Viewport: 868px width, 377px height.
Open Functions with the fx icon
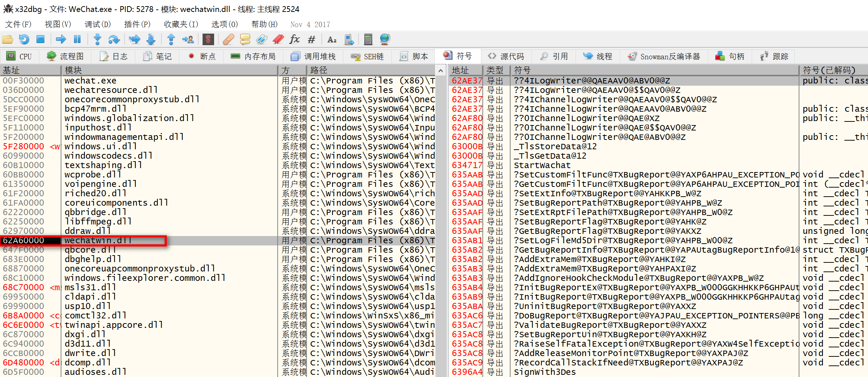point(295,39)
